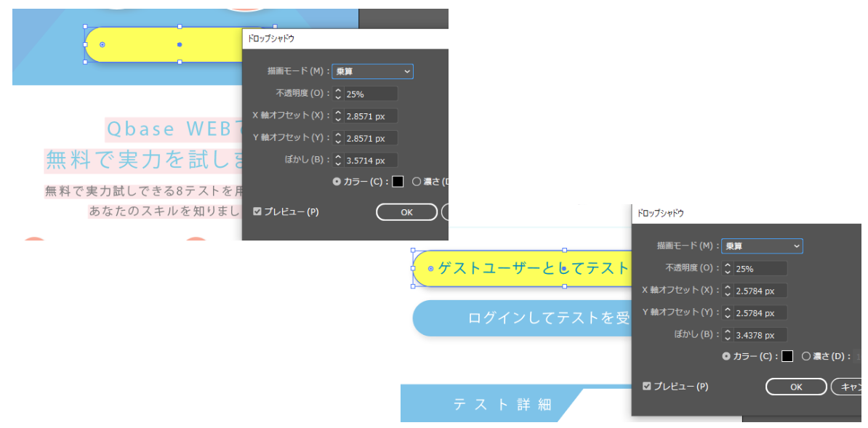
Task: Open the 描画モード blend mode dropdown in the left dialog
Action: (x=372, y=71)
